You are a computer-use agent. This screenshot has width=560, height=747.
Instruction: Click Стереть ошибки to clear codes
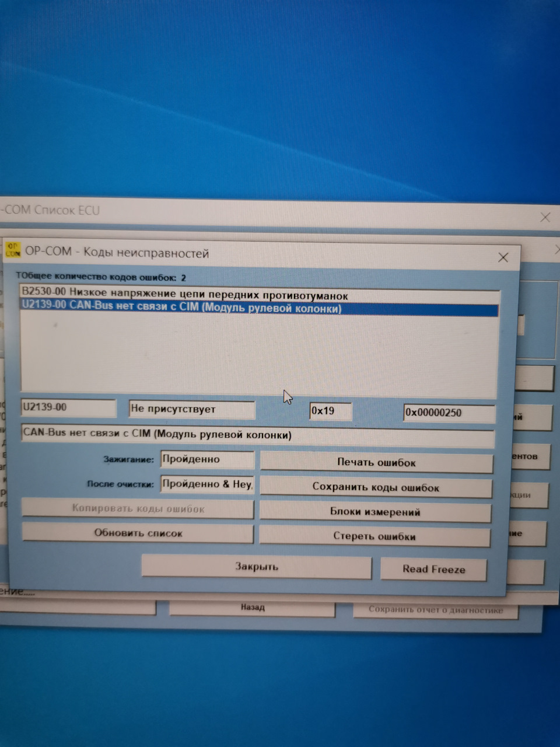click(x=374, y=536)
